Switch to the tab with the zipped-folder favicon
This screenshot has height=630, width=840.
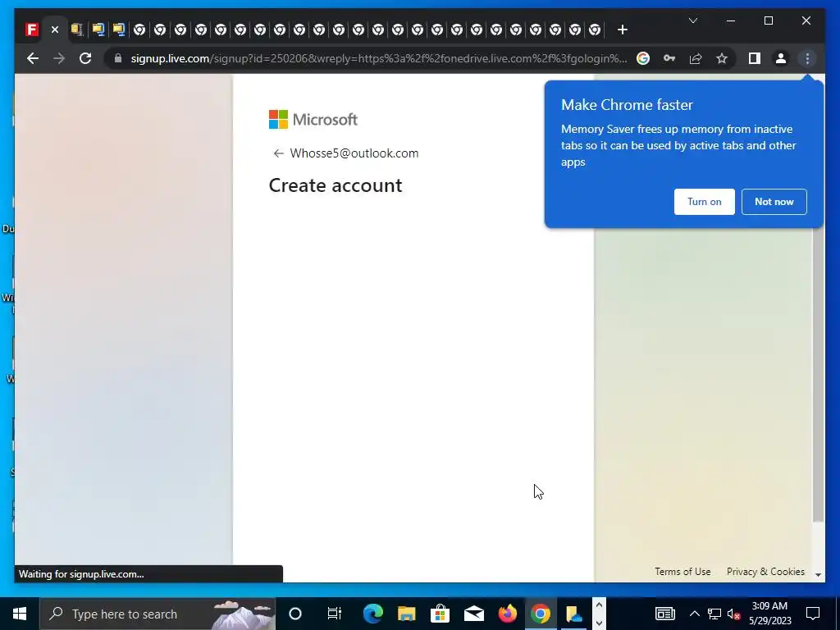coord(77,30)
